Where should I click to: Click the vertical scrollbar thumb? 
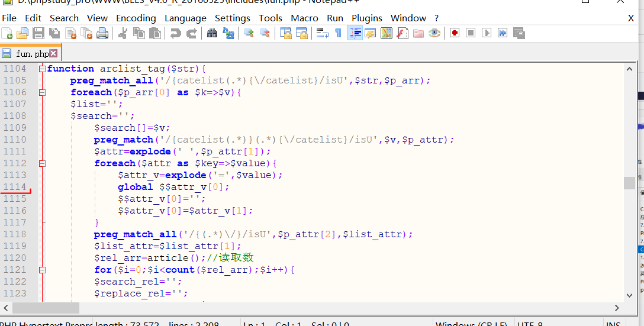(629, 183)
